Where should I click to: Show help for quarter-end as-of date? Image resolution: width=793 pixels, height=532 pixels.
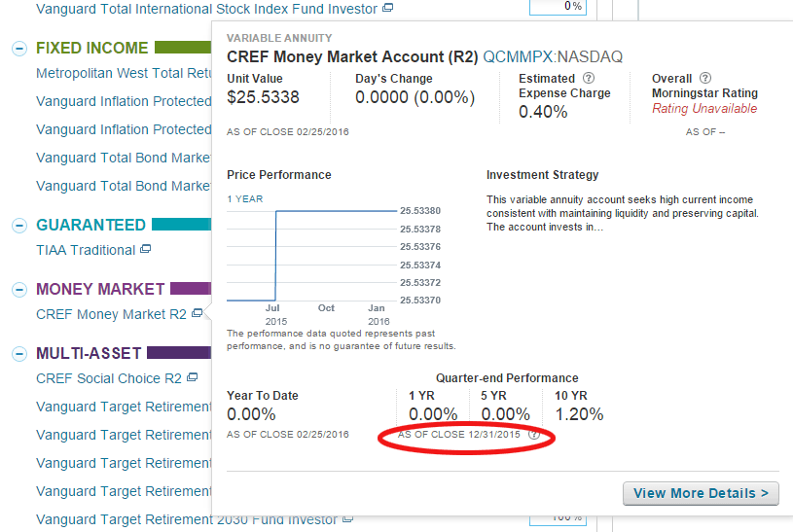point(534,435)
